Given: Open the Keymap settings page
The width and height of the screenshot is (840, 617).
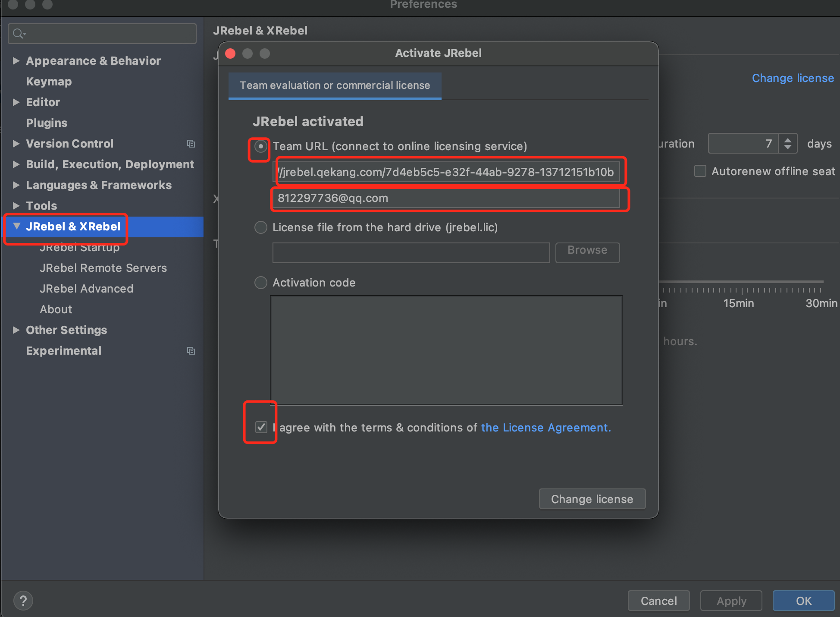Looking at the screenshot, I should pos(49,82).
